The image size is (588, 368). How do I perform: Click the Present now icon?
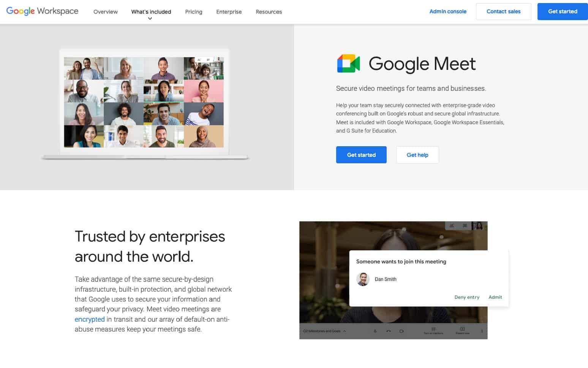462,330
